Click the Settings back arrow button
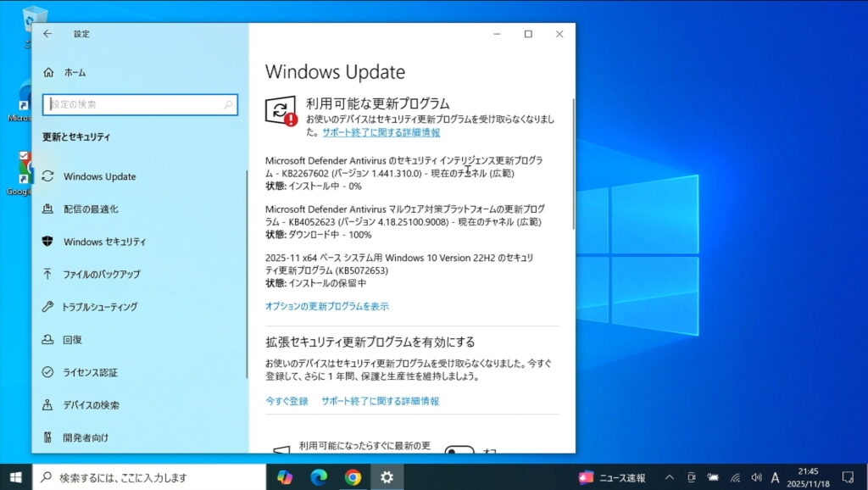Screen dimensions: 868x490 click(47, 34)
